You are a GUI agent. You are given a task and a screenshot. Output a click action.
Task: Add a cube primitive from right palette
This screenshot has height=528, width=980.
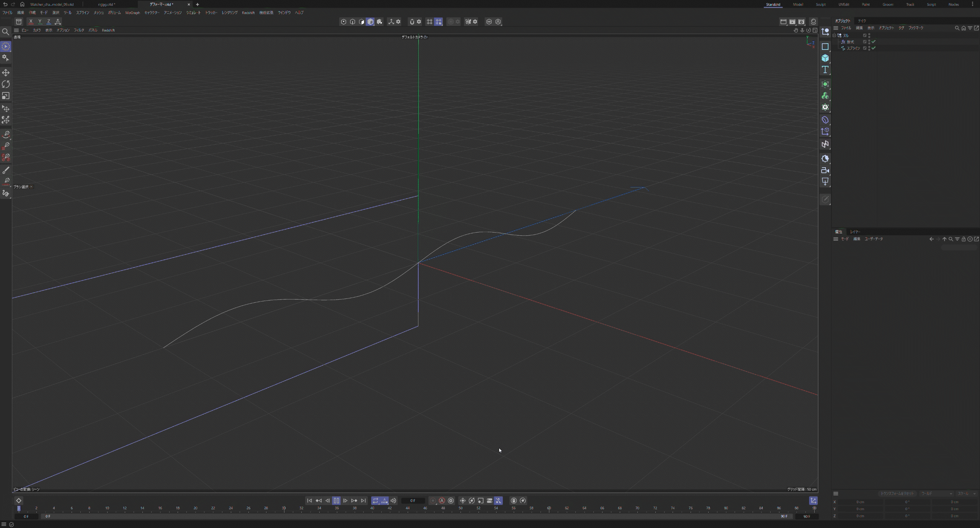825,58
